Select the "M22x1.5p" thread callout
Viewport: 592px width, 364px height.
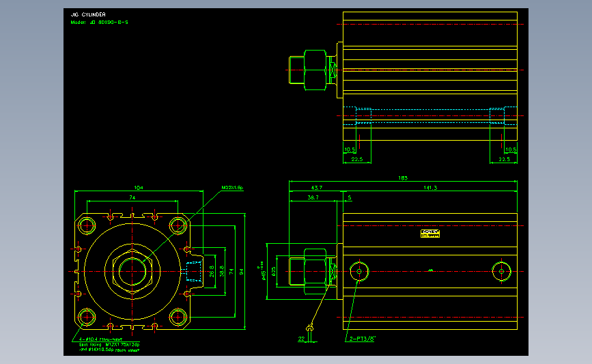click(x=232, y=188)
